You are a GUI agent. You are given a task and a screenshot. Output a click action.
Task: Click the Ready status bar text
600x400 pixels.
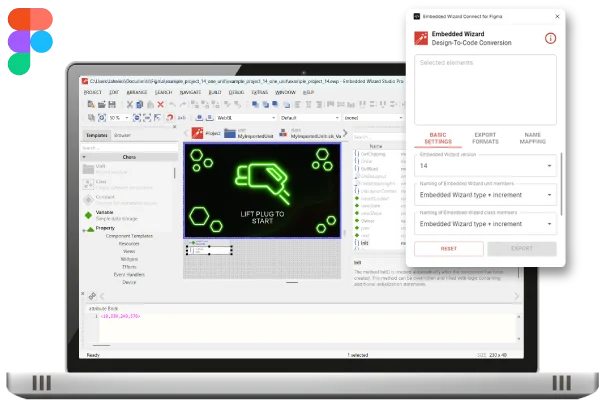tap(93, 355)
